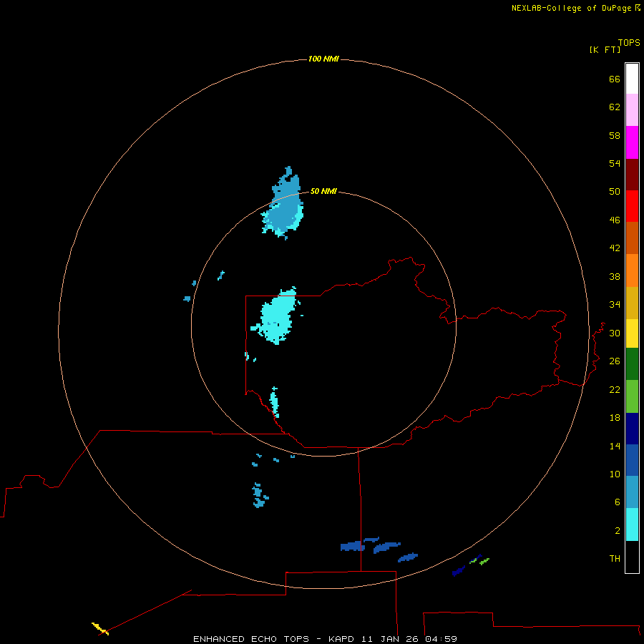Click the "58" legend value
The height and width of the screenshot is (644, 644).
coord(615,135)
